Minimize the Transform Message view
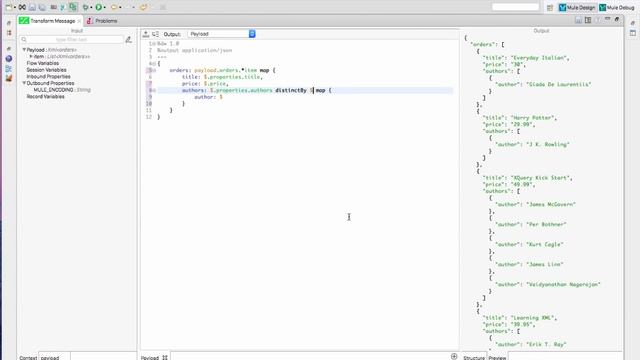The height and width of the screenshot is (360, 640). (x=607, y=19)
